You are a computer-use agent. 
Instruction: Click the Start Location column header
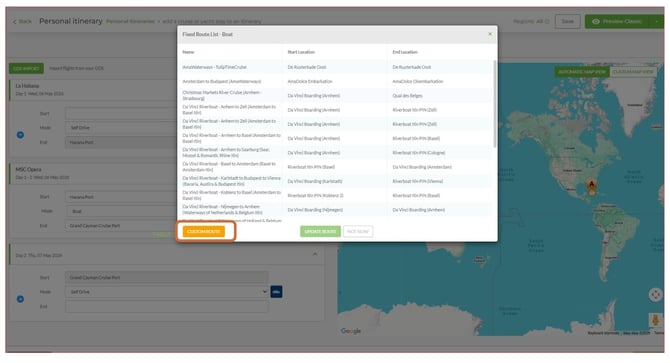click(301, 52)
